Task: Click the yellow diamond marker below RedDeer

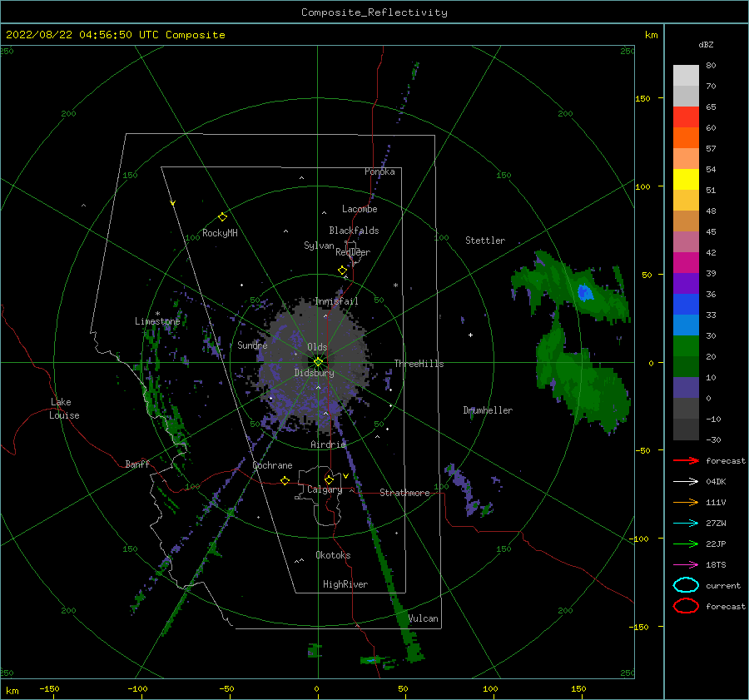Action: point(343,271)
